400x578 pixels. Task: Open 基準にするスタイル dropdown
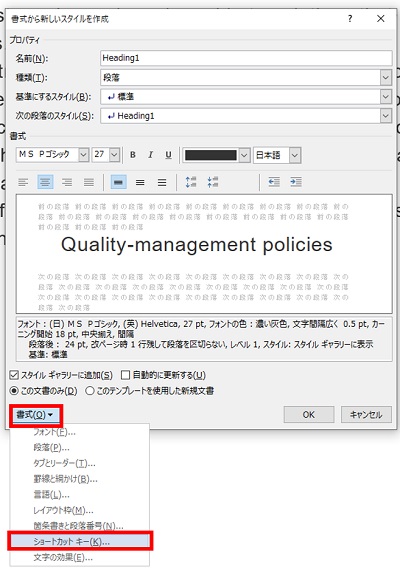point(386,97)
